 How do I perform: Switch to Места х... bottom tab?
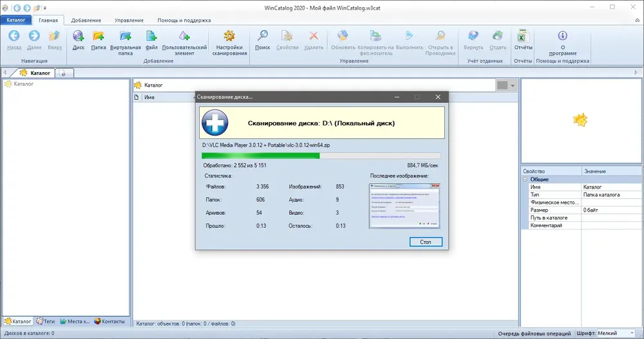pyautogui.click(x=75, y=322)
